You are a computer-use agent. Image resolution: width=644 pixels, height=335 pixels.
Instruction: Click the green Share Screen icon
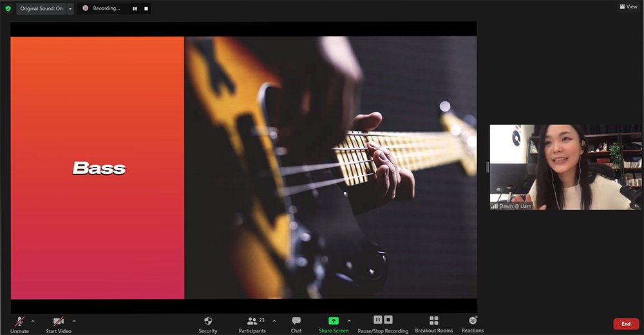click(x=334, y=321)
